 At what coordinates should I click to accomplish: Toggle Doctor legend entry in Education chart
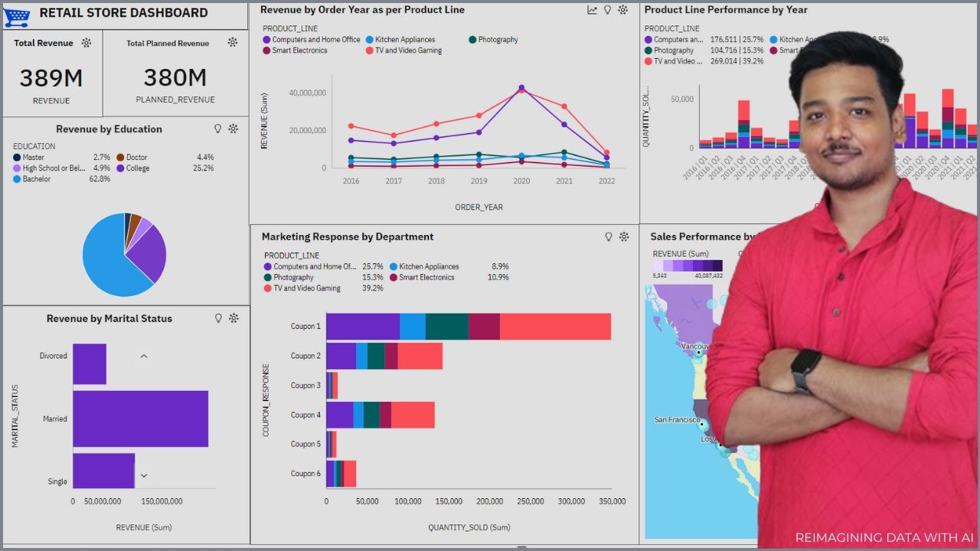coord(132,157)
